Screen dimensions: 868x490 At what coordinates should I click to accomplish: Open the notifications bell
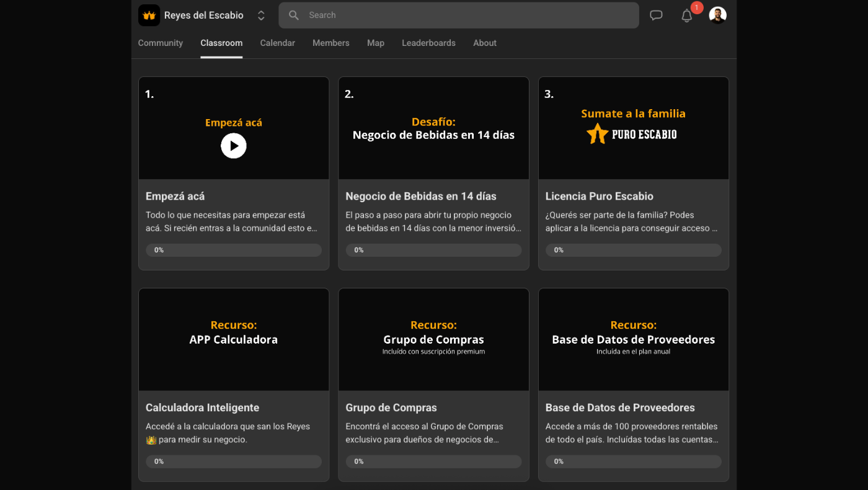[686, 16]
